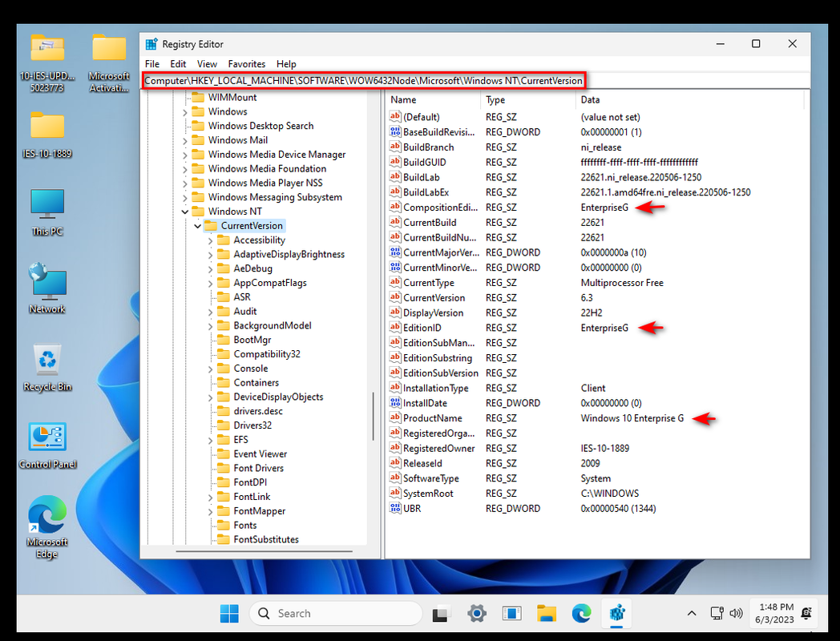Expand the AppCompatFlags subkey
840x641 pixels.
pyautogui.click(x=210, y=284)
